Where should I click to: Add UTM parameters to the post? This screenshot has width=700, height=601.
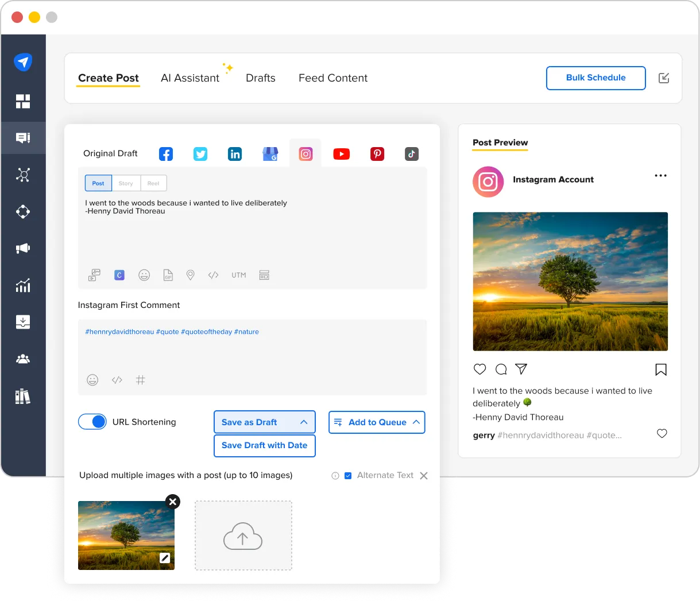[238, 275]
